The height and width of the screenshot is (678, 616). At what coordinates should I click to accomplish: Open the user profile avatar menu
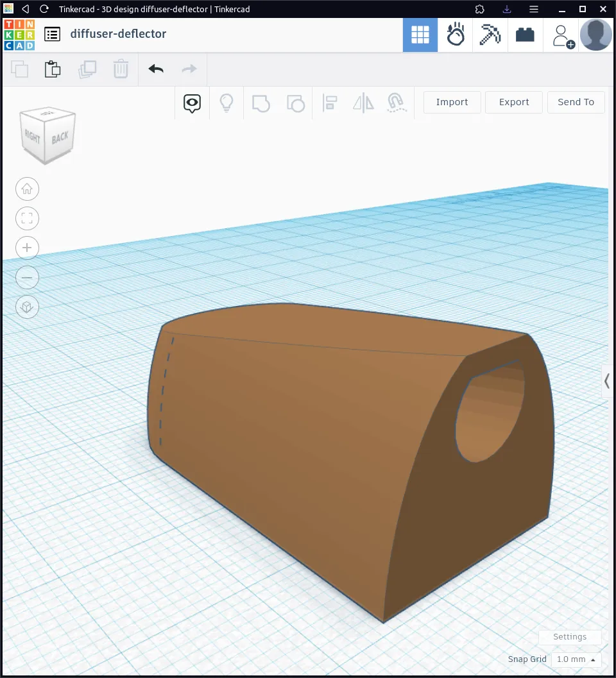pos(595,35)
